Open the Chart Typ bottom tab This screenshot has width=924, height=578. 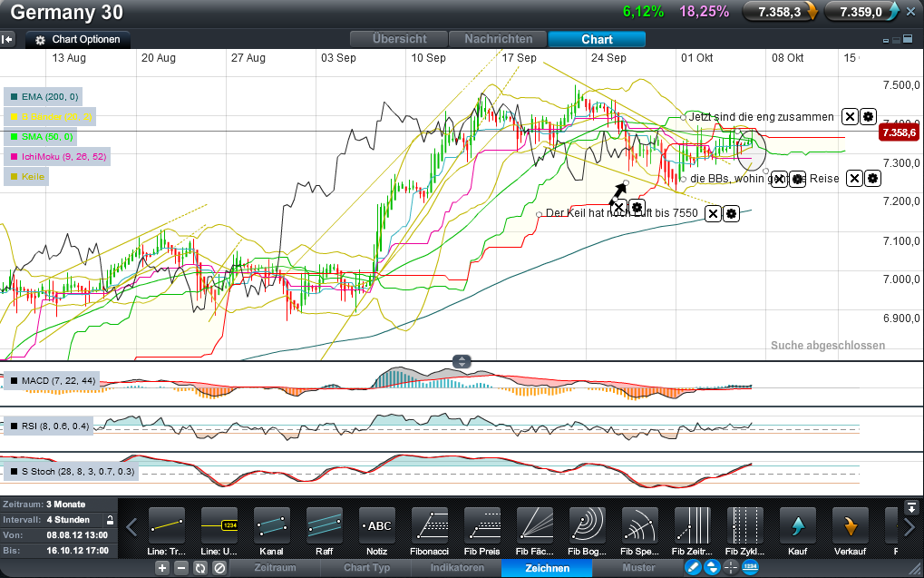[366, 568]
